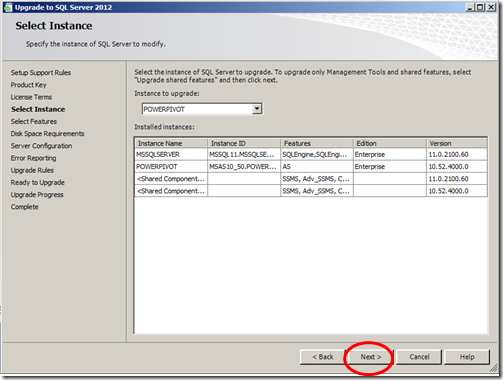Open the Instance to upgrade dropdown arrow
The width and height of the screenshot is (503, 380).
pos(257,109)
